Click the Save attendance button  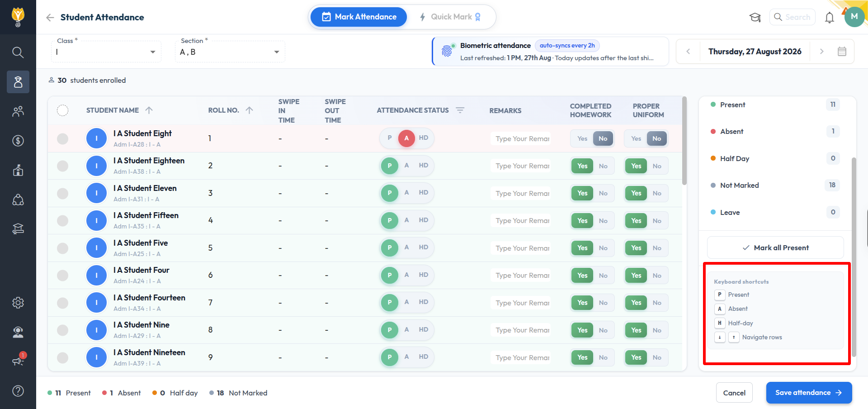point(809,393)
